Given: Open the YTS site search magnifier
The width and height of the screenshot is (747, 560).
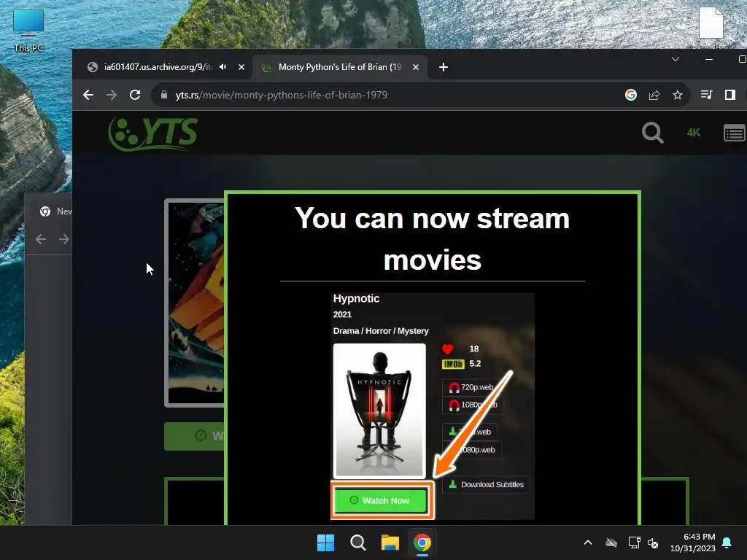Looking at the screenshot, I should pyautogui.click(x=652, y=133).
